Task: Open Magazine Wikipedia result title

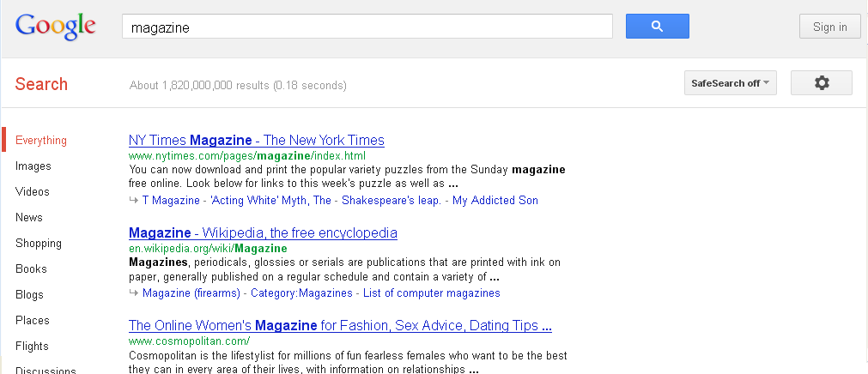Action: click(x=263, y=232)
